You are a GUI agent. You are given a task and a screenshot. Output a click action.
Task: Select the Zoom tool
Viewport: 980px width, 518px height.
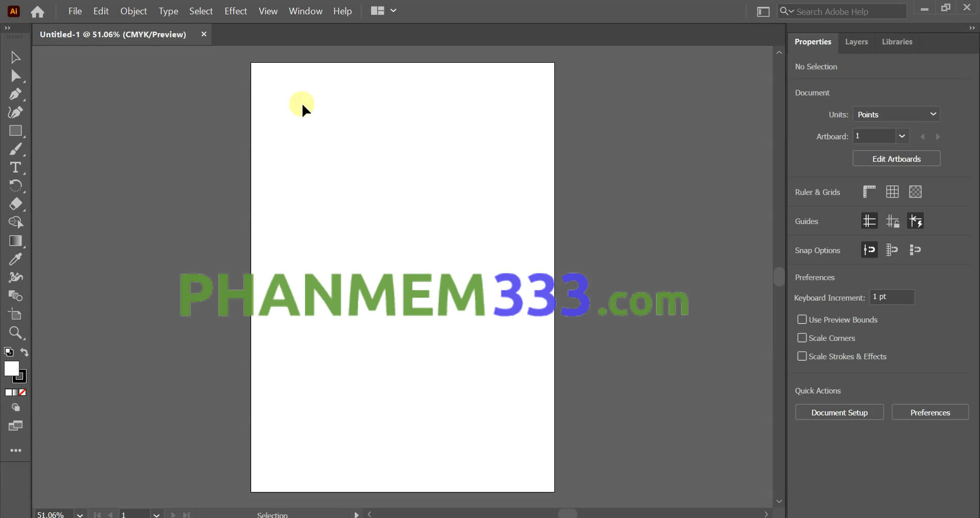pyautogui.click(x=15, y=333)
